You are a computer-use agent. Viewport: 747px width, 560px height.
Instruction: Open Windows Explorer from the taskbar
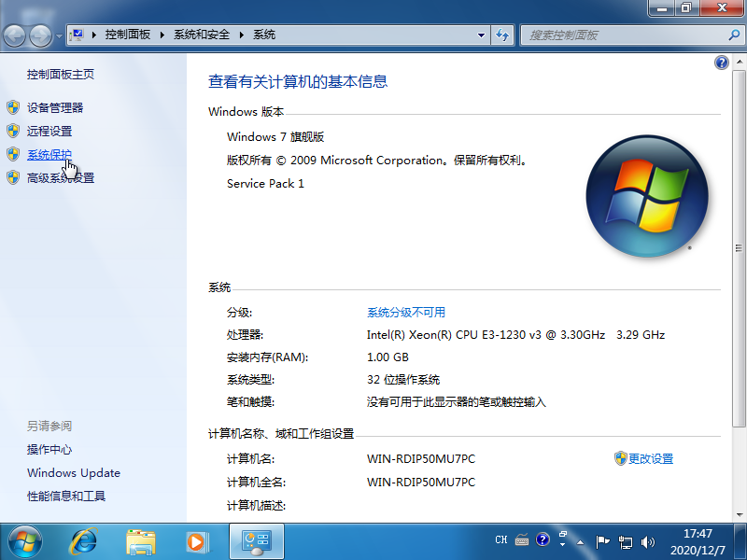tap(140, 540)
